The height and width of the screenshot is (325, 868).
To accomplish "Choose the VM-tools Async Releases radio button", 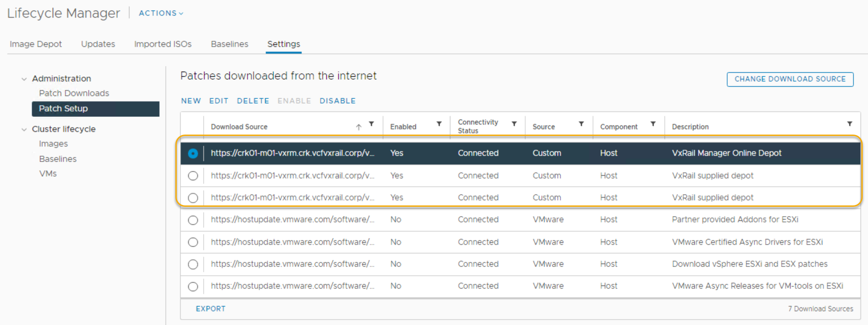I will [x=193, y=286].
